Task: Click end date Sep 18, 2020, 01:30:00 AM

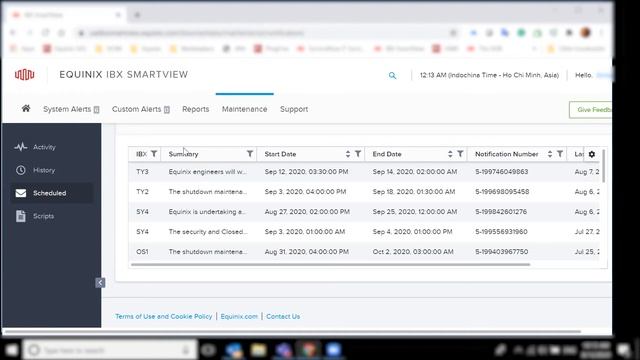Action: (413, 191)
